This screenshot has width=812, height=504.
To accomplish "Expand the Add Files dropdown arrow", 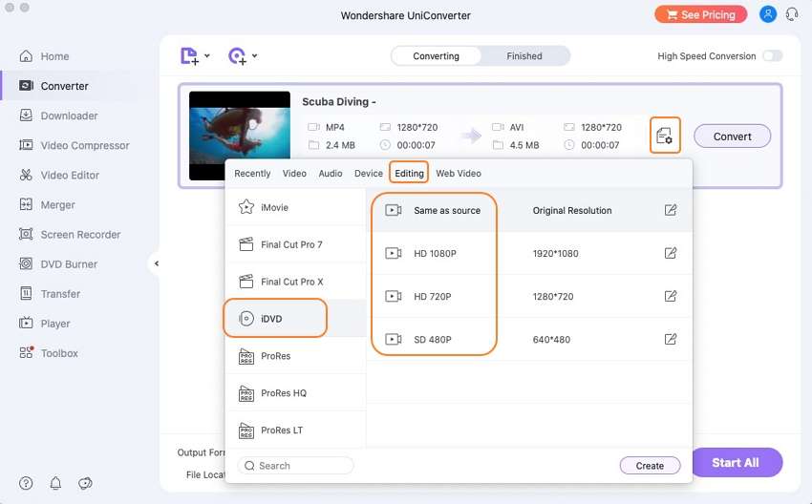I will (206, 56).
